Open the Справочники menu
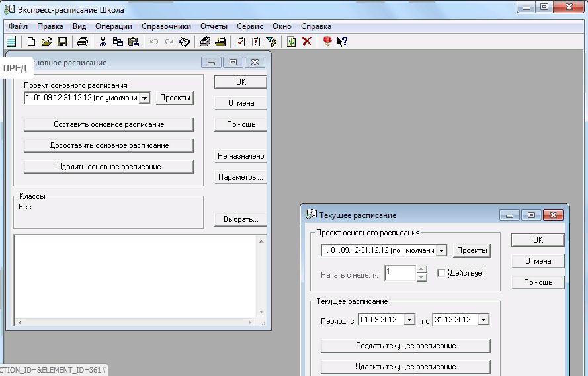 pos(166,26)
